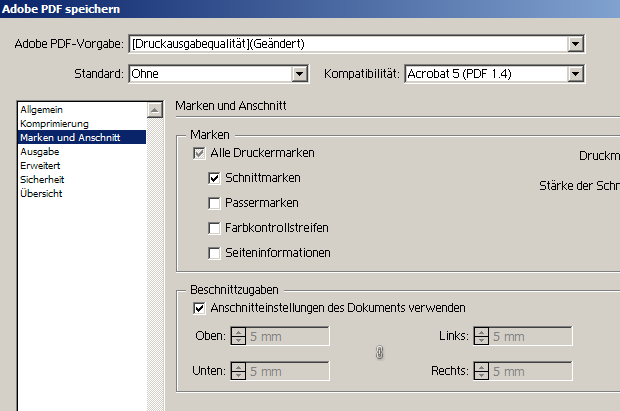This screenshot has width=620, height=411.
Task: Click the category list scroll-up arrow
Action: click(155, 110)
